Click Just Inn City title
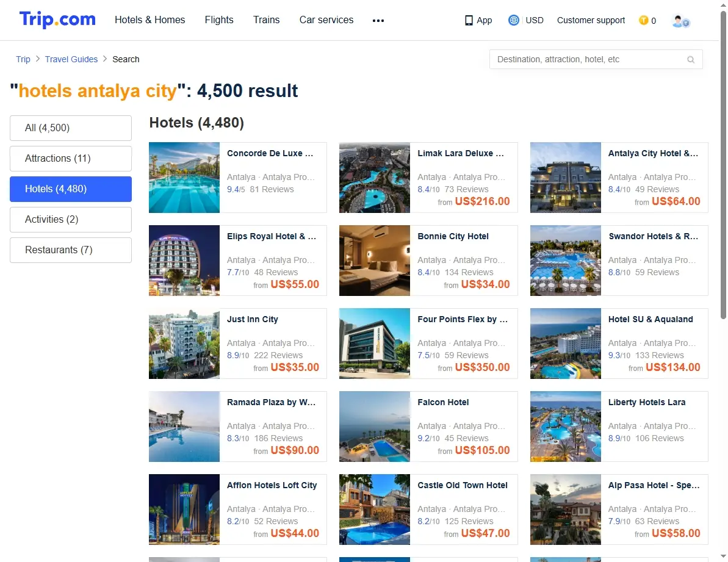The image size is (728, 562). [253, 320]
